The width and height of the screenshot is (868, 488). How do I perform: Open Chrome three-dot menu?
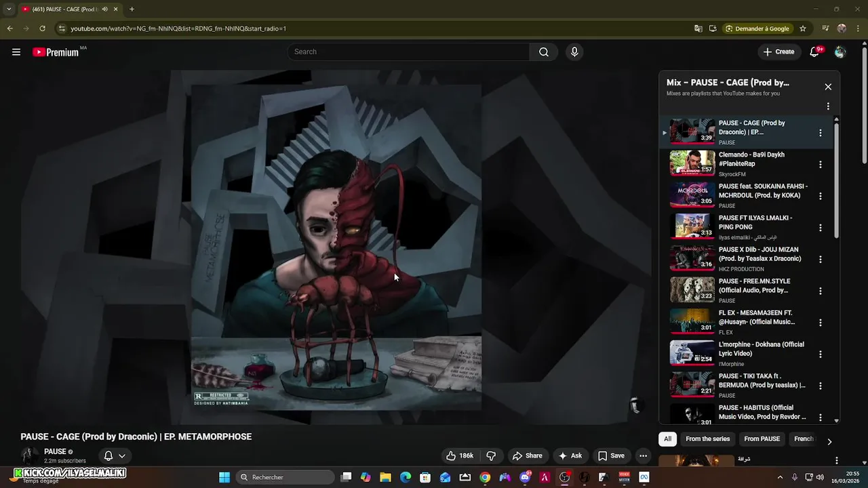click(x=858, y=28)
